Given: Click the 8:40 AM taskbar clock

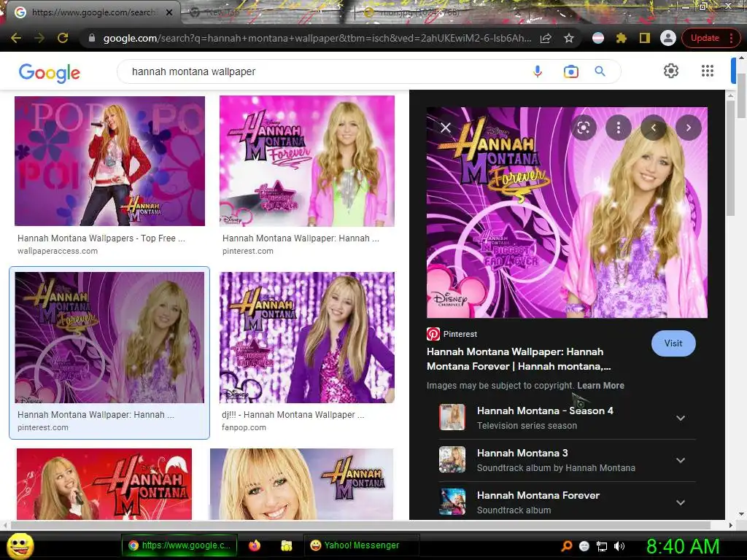Looking at the screenshot, I should (683, 546).
